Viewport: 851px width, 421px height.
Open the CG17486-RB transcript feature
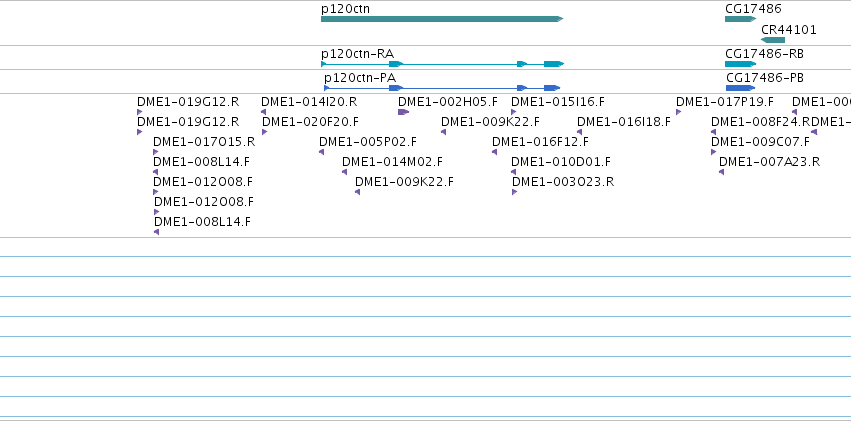coord(740,64)
